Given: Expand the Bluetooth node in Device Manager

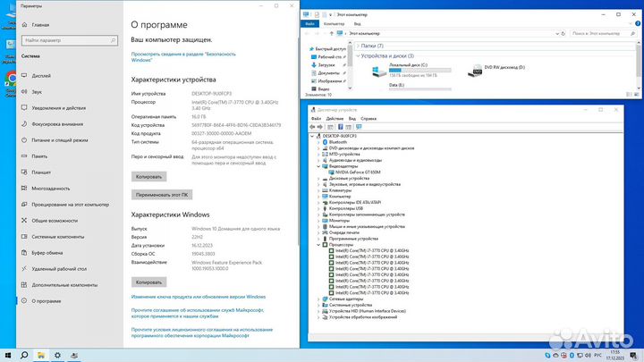Looking at the screenshot, I should pyautogui.click(x=318, y=142).
